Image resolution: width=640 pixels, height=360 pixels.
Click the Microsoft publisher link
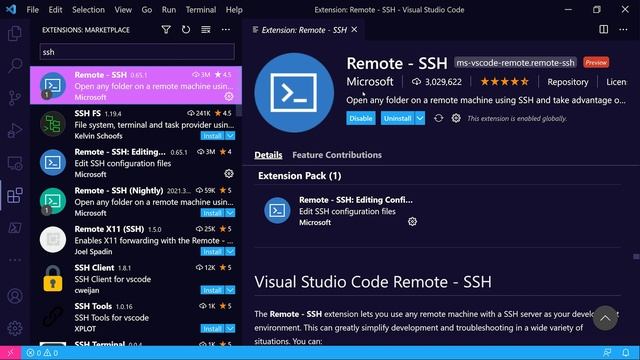point(370,82)
